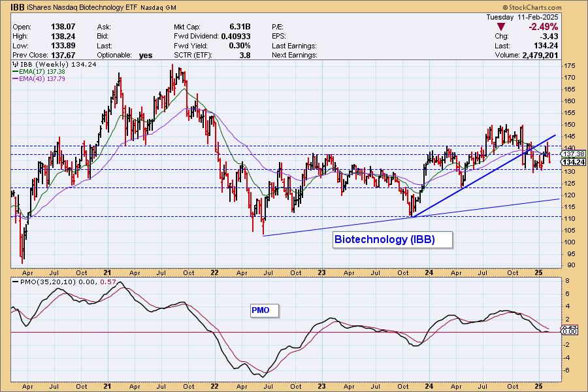Image resolution: width=588 pixels, height=392 pixels.
Task: Click year 22 on price chart date axis
Action: pyautogui.click(x=214, y=272)
